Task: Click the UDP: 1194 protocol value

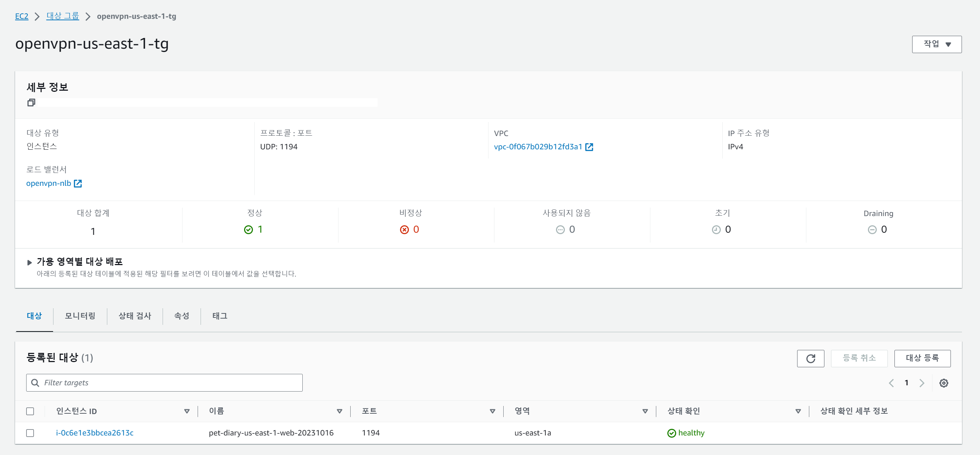Action: 279,147
